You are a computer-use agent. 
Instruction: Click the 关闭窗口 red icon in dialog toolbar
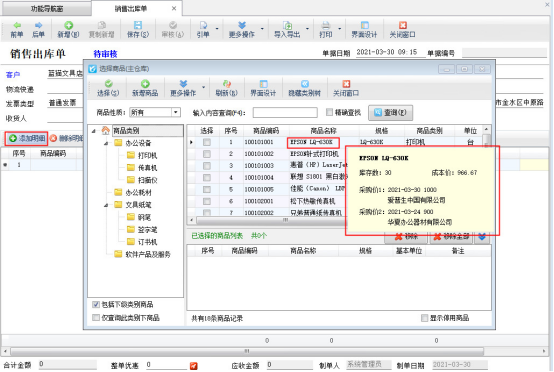pos(346,84)
